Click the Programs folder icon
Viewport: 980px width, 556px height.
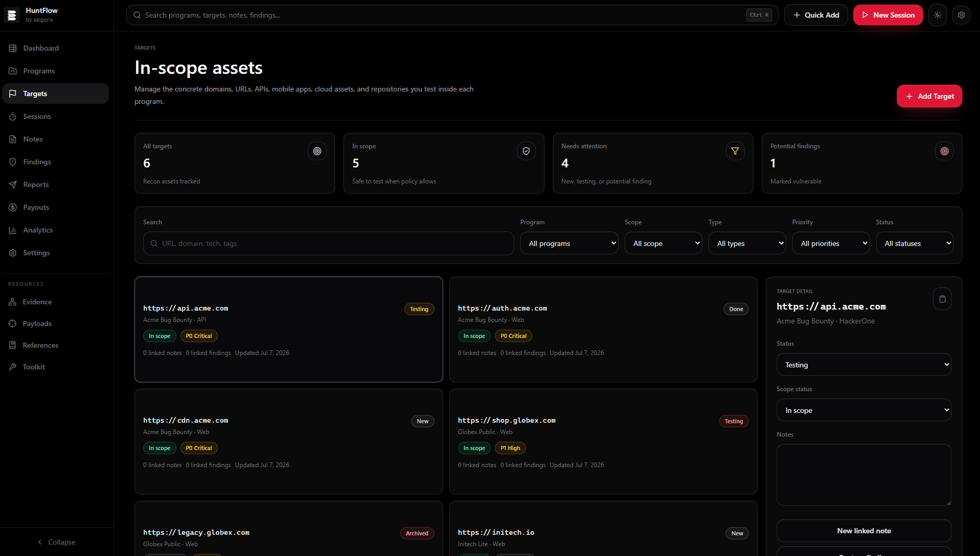pos(13,71)
